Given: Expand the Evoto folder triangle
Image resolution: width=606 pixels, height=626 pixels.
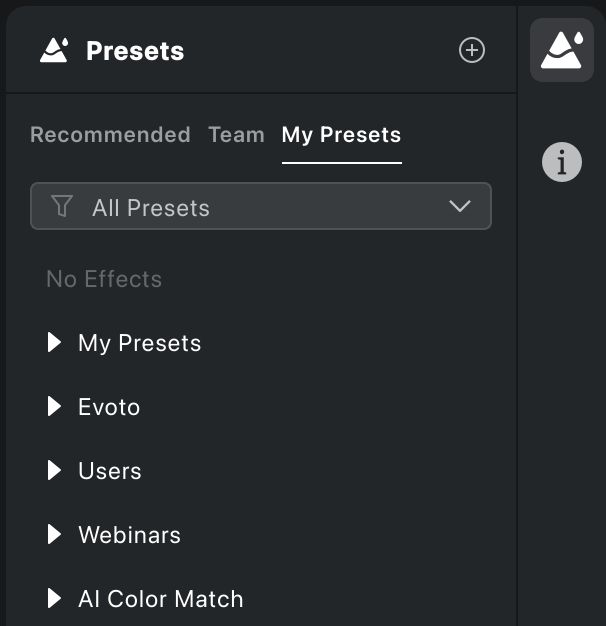Looking at the screenshot, I should pos(54,406).
